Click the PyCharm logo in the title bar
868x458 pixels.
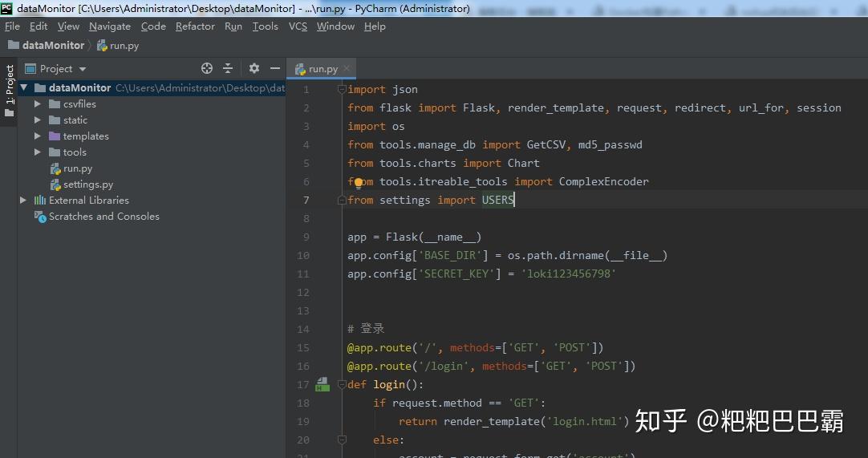pyautogui.click(x=6, y=8)
